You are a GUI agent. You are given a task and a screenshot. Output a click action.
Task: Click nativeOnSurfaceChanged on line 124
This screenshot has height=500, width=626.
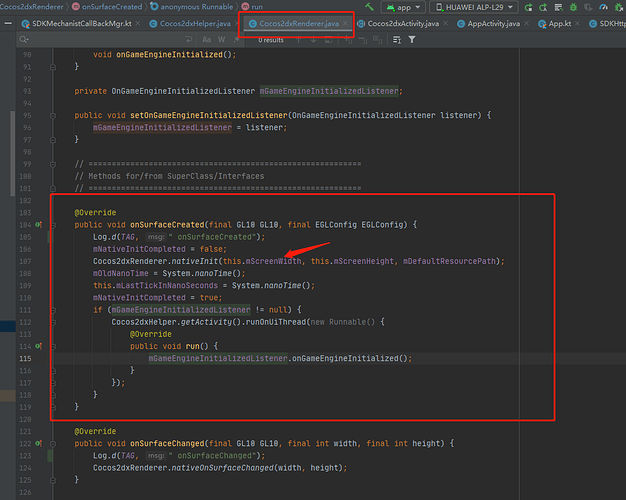point(222,468)
